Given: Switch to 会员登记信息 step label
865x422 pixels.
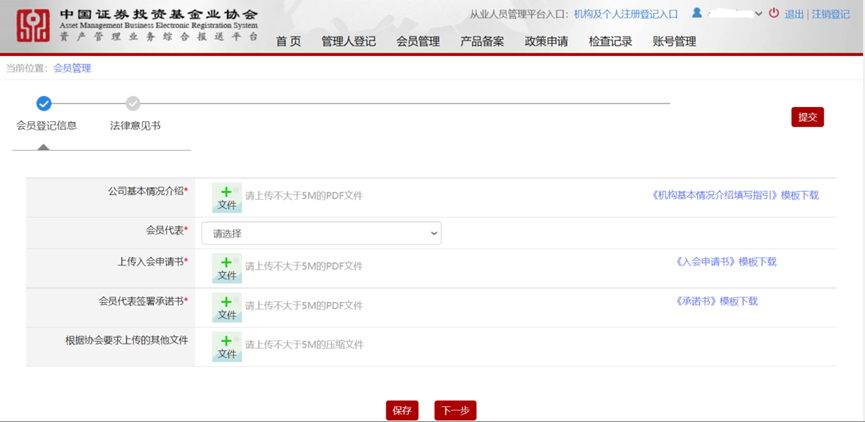Looking at the screenshot, I should 46,126.
